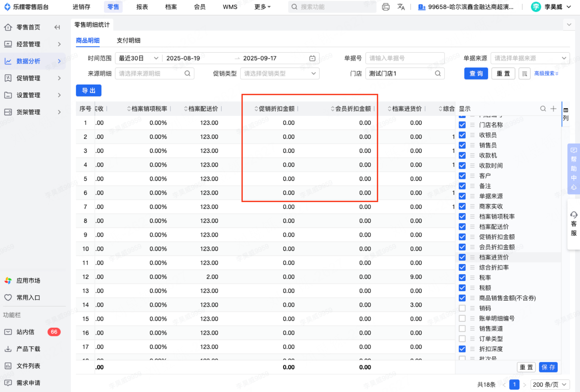580x392 pixels.
Task: Open the 200 条/页 page size selector
Action: point(550,384)
